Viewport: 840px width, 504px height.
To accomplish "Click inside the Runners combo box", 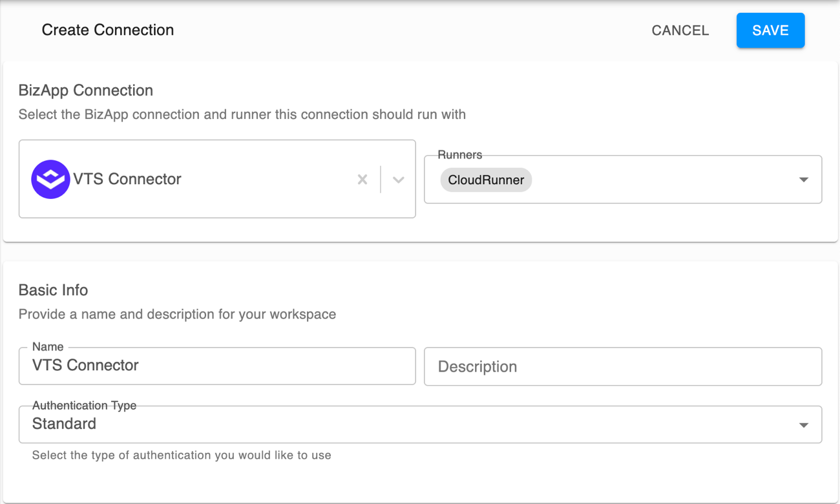I will click(622, 179).
